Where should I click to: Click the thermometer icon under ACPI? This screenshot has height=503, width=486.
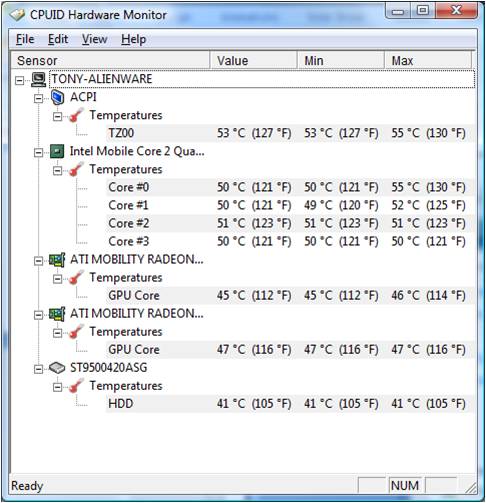pyautogui.click(x=76, y=116)
